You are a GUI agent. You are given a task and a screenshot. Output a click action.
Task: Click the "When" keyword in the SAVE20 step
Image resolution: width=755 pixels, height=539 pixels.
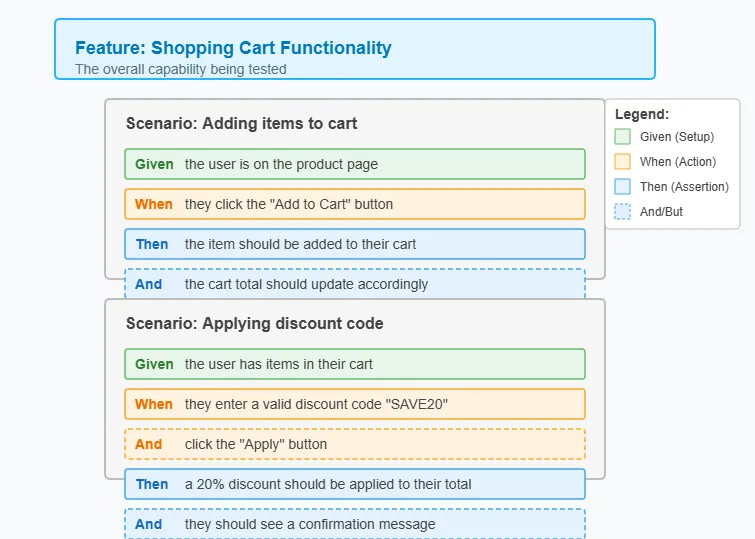coord(154,404)
